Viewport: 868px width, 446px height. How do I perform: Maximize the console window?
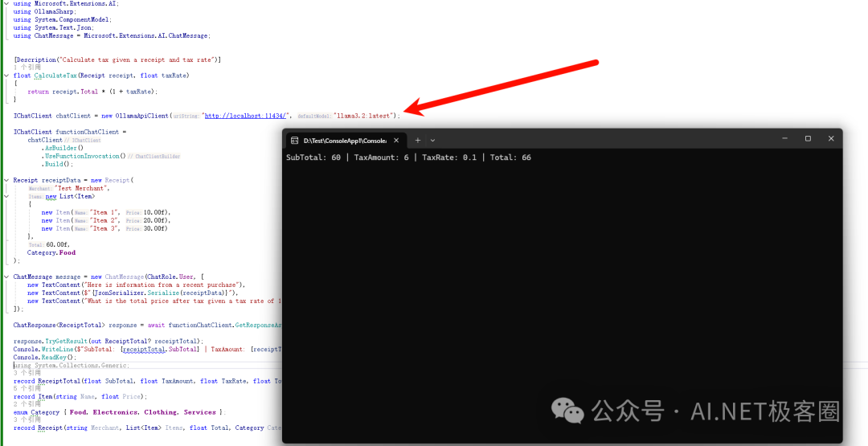809,138
